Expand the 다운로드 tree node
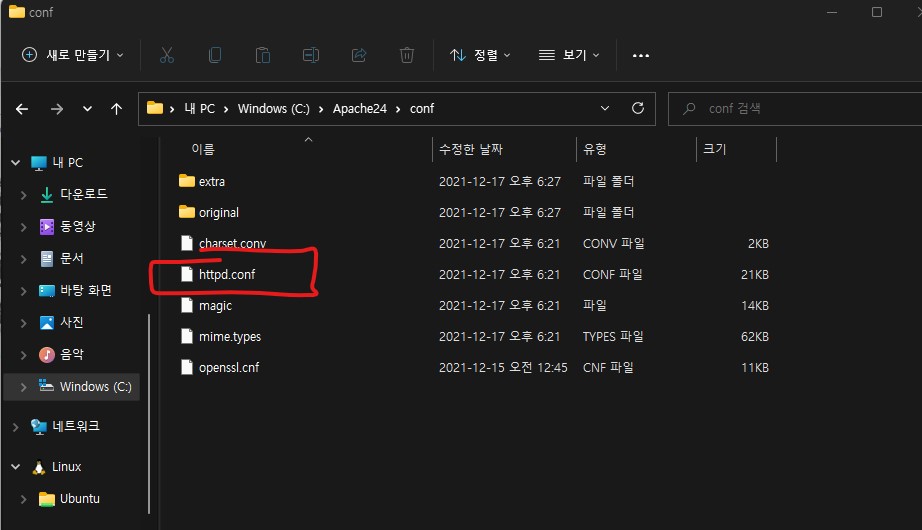The width and height of the screenshot is (922, 530). pyautogui.click(x=24, y=195)
